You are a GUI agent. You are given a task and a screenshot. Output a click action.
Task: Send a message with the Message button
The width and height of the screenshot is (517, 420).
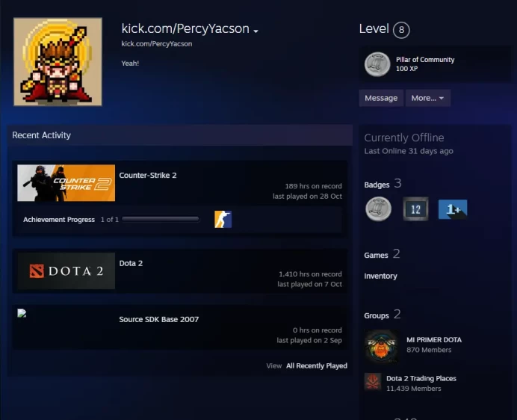381,98
